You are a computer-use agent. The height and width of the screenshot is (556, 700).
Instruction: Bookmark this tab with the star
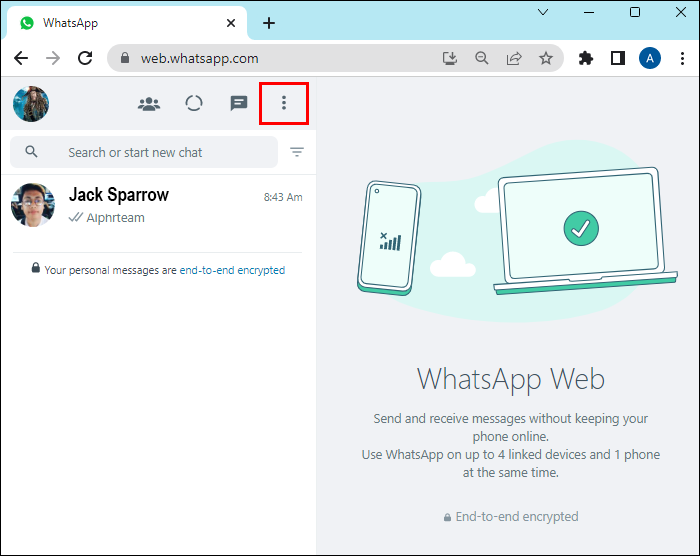tap(546, 58)
